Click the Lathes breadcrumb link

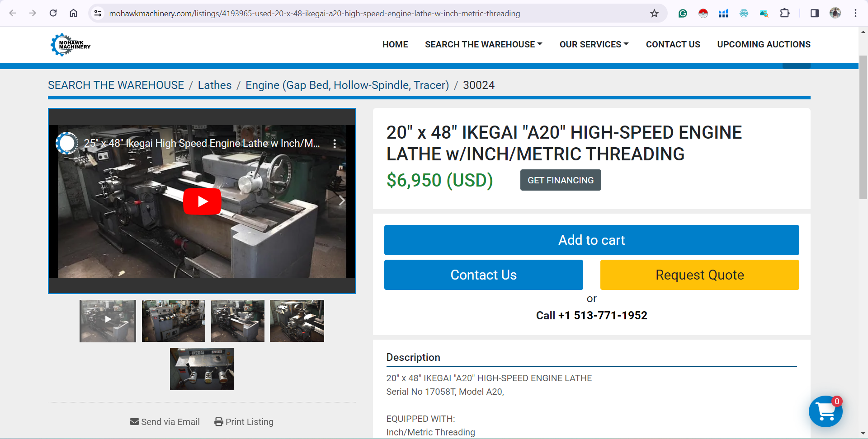[215, 85]
